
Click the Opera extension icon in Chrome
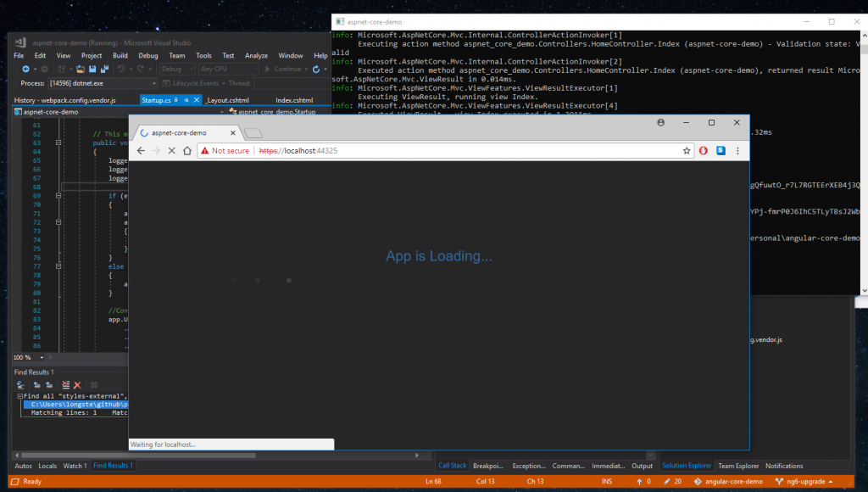click(x=704, y=150)
